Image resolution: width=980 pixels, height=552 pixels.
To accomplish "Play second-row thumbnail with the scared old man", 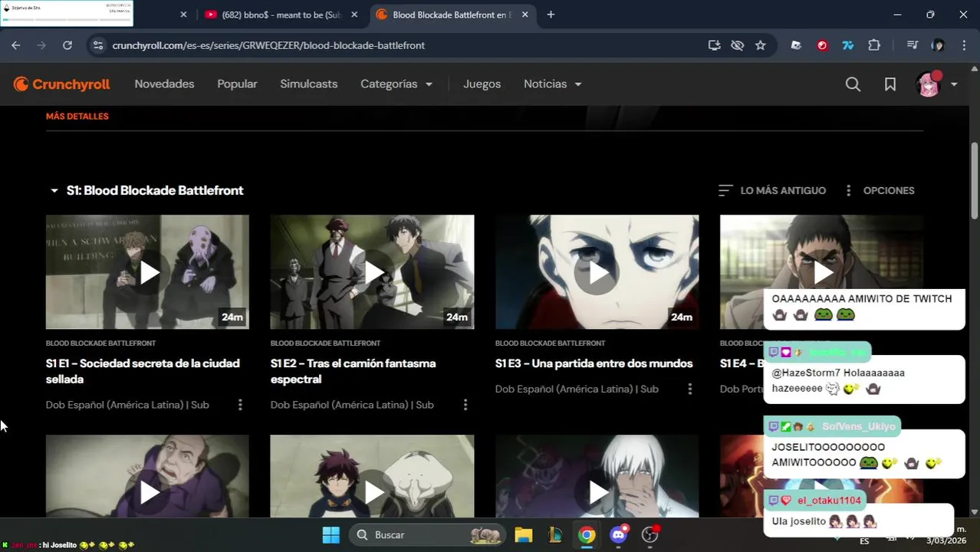I will coord(147,476).
